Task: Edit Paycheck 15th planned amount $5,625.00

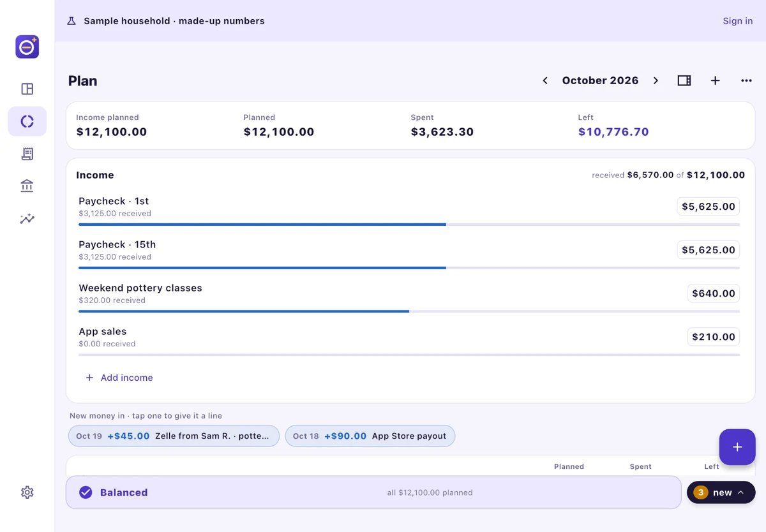Action: pyautogui.click(x=709, y=250)
